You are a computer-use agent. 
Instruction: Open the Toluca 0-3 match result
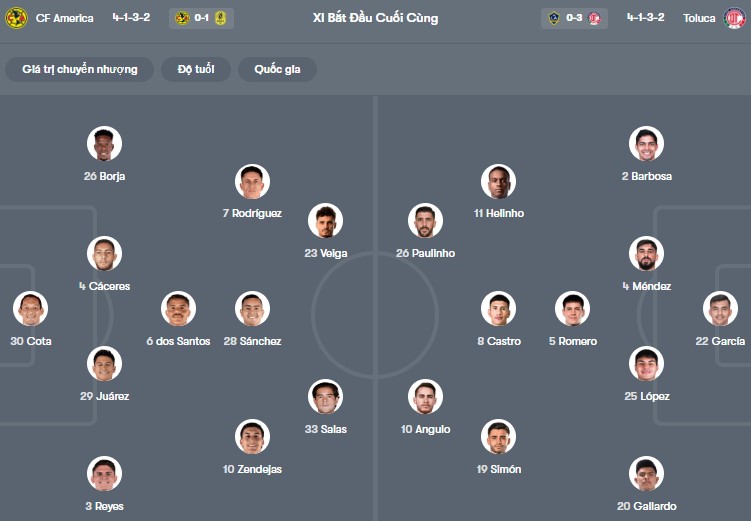click(x=575, y=18)
